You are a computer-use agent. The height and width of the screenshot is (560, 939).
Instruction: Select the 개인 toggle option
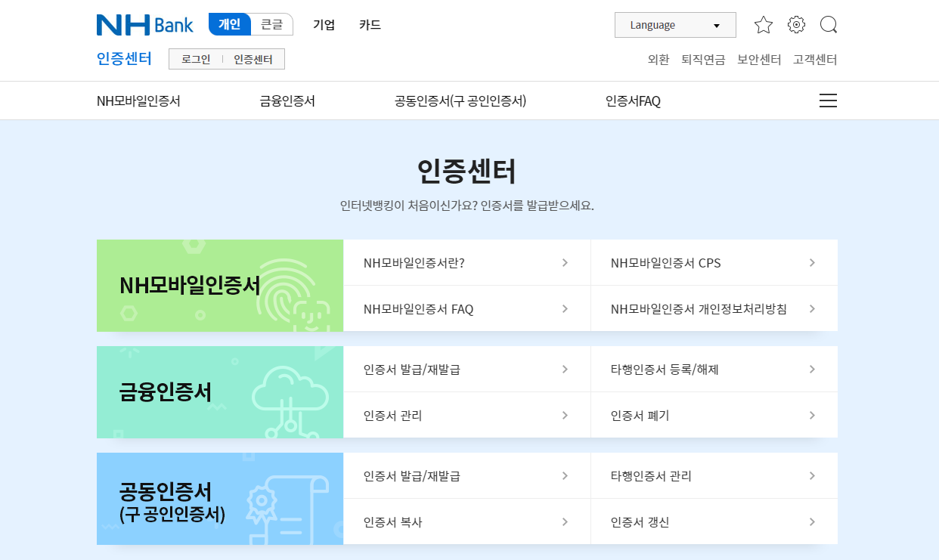pos(230,24)
